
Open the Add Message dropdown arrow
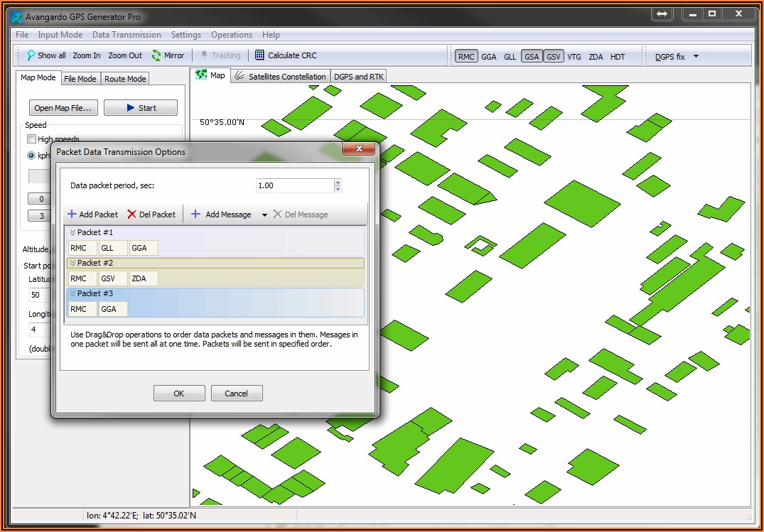click(264, 215)
